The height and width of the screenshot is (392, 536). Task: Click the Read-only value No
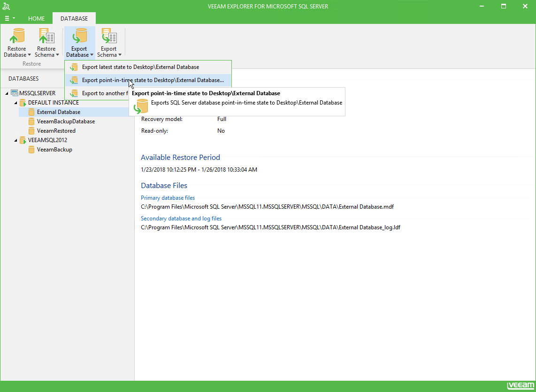[221, 131]
